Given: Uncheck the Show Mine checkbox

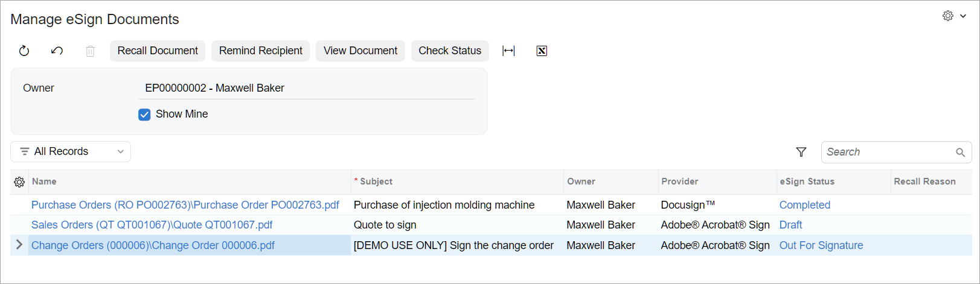Looking at the screenshot, I should [x=144, y=115].
